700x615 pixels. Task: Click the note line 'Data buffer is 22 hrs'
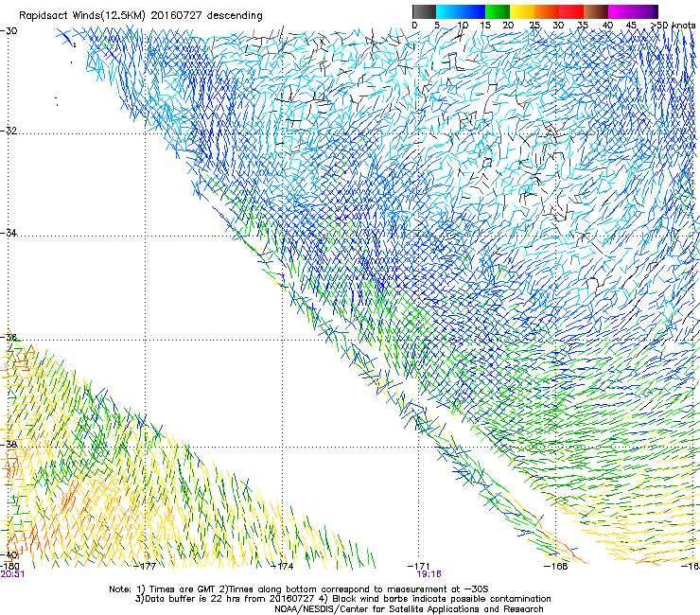[191, 599]
